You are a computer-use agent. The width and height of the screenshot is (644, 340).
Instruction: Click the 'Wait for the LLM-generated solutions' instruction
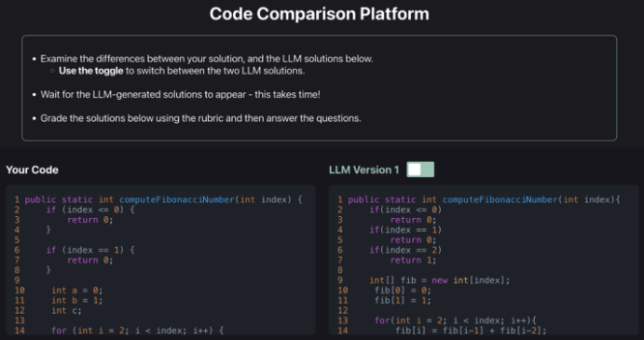click(x=180, y=94)
